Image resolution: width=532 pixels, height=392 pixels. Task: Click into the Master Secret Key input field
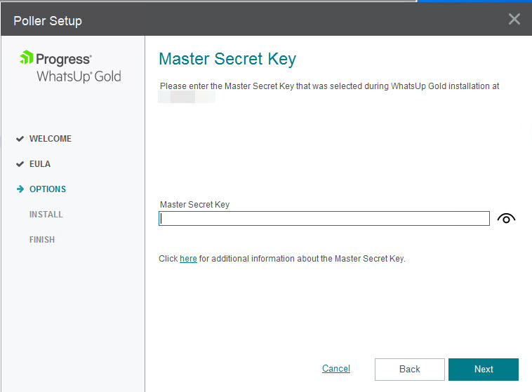pyautogui.click(x=324, y=218)
